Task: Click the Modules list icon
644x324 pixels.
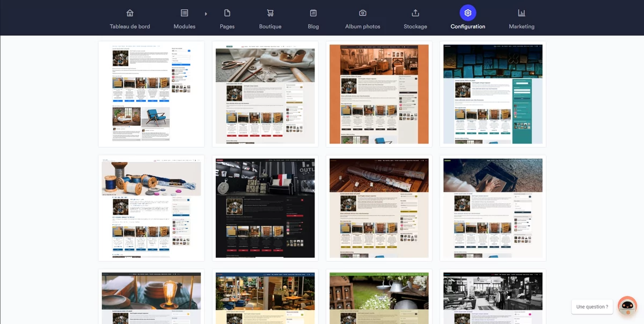Action: point(185,13)
